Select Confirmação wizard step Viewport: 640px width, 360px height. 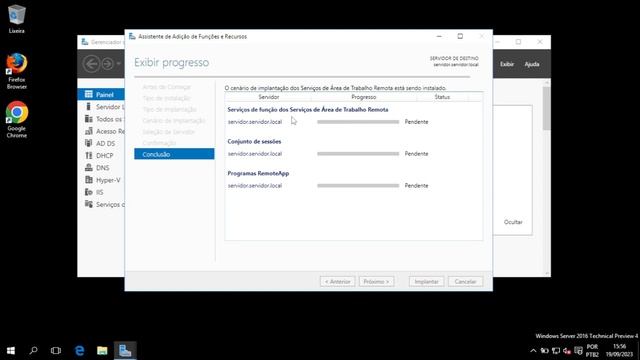pyautogui.click(x=159, y=143)
